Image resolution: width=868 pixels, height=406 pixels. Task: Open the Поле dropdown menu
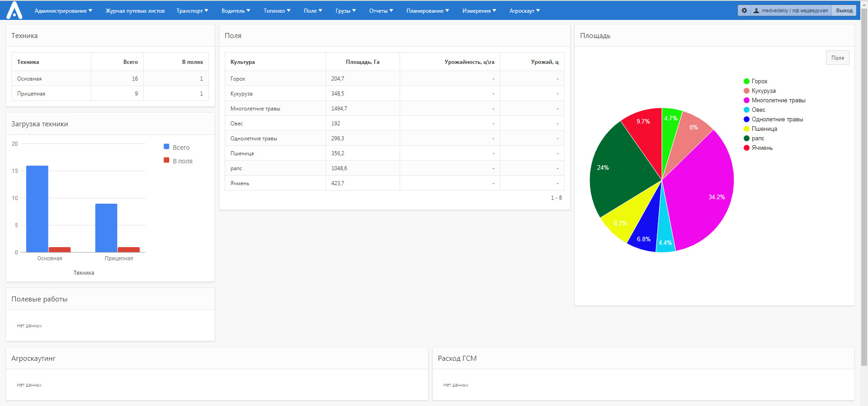click(313, 11)
